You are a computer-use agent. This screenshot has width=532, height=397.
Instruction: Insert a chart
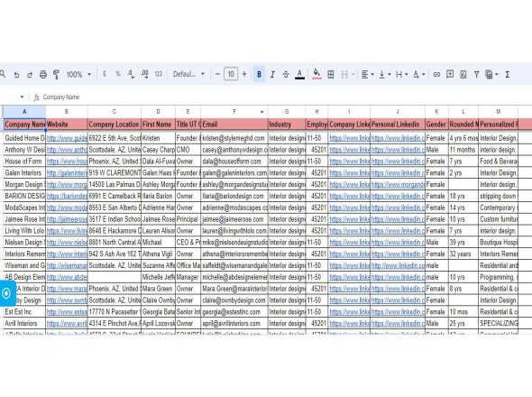click(x=463, y=74)
